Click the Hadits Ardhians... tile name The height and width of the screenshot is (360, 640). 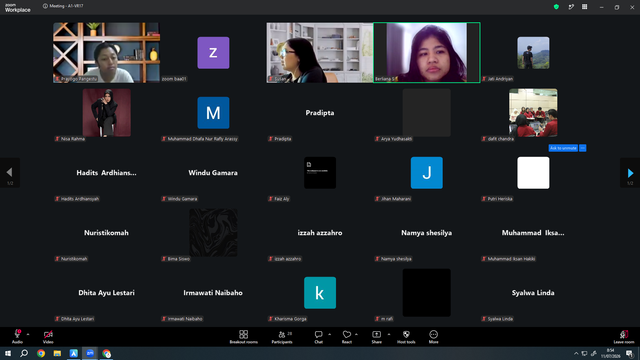pyautogui.click(x=107, y=173)
